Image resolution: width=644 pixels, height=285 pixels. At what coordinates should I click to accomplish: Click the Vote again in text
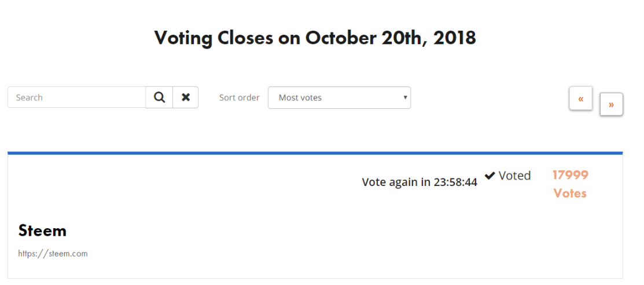[396, 182]
